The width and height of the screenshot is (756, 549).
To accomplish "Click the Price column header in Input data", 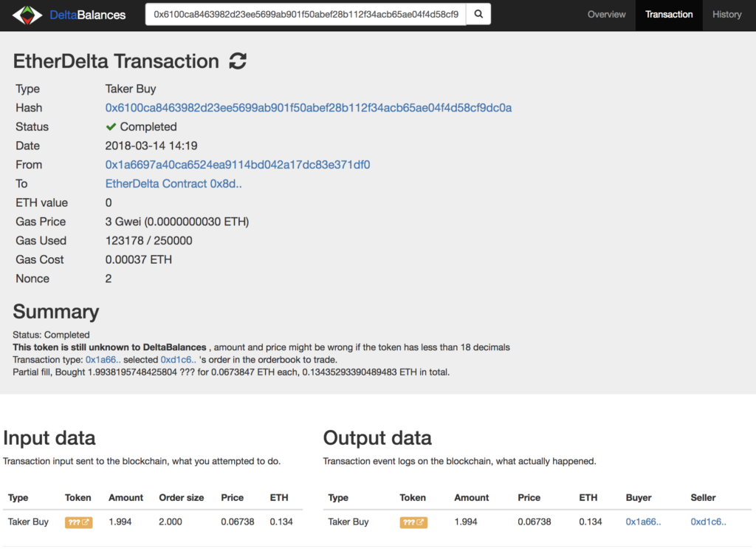I will (x=232, y=497).
